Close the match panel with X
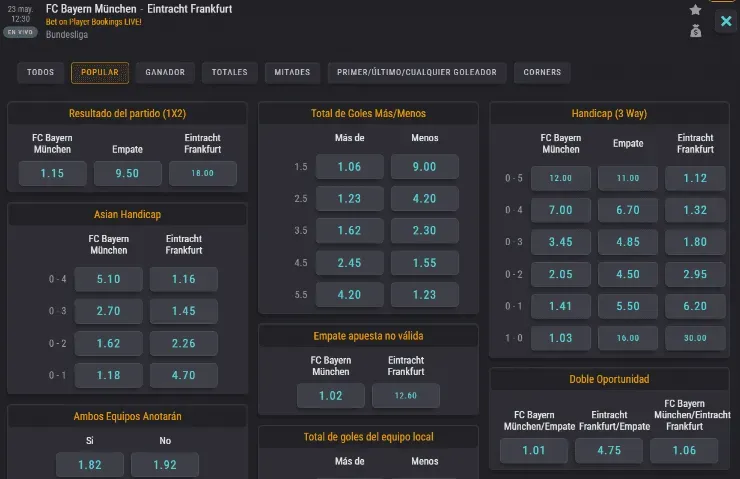The width and height of the screenshot is (740, 479). (x=726, y=21)
